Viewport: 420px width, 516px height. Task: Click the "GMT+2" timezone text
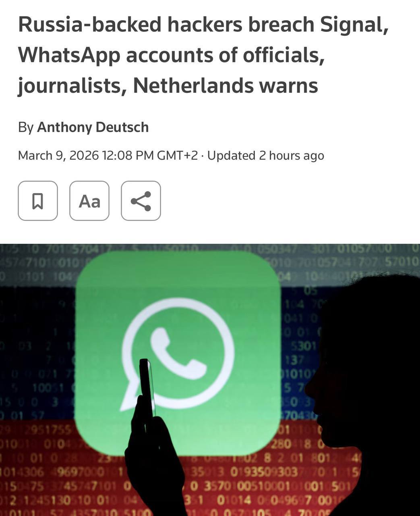pos(177,155)
